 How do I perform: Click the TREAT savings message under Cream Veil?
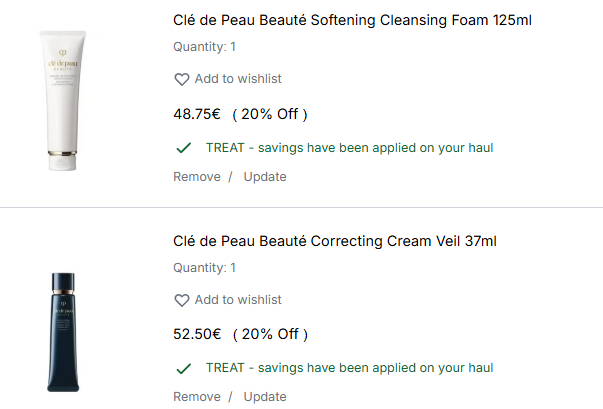[349, 368]
